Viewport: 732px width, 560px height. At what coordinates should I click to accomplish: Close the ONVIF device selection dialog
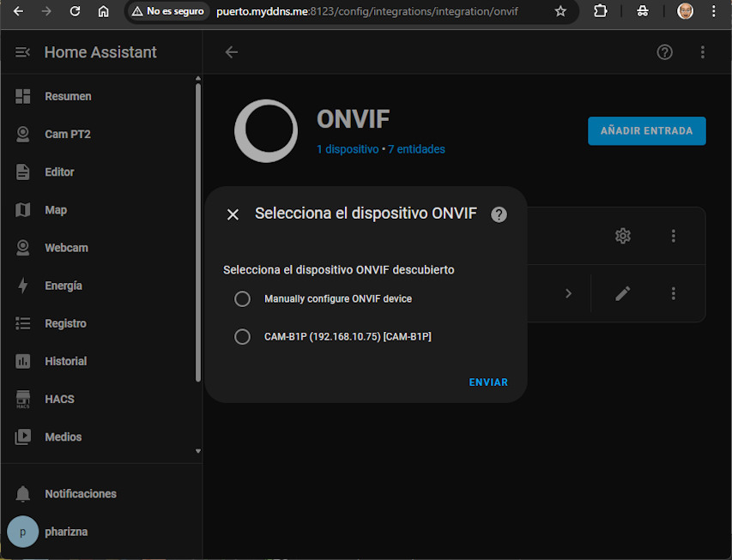click(x=233, y=214)
